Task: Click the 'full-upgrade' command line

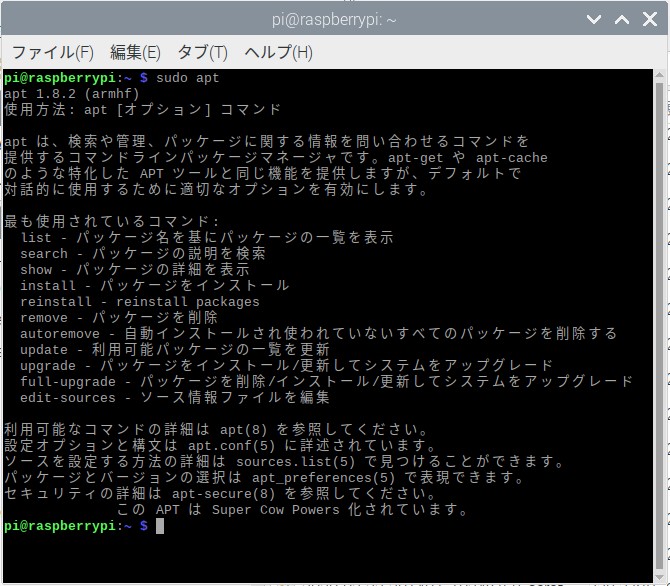Action: click(x=327, y=382)
